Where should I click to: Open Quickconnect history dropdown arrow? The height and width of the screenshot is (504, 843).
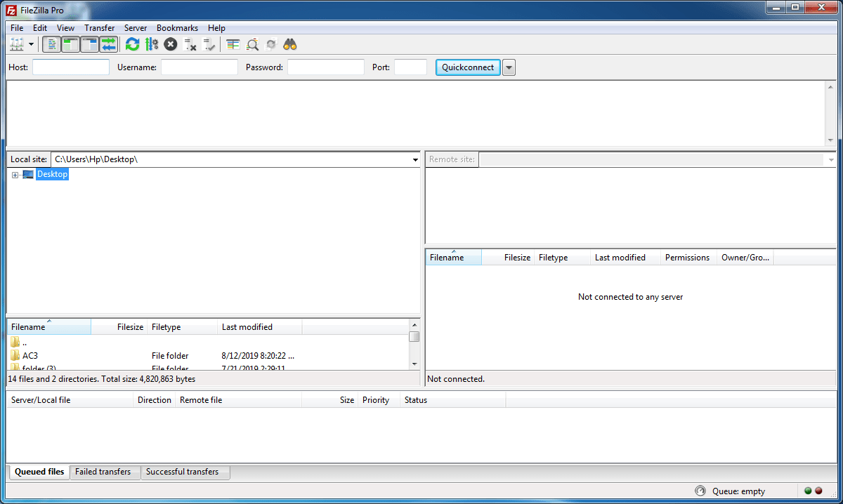point(509,67)
